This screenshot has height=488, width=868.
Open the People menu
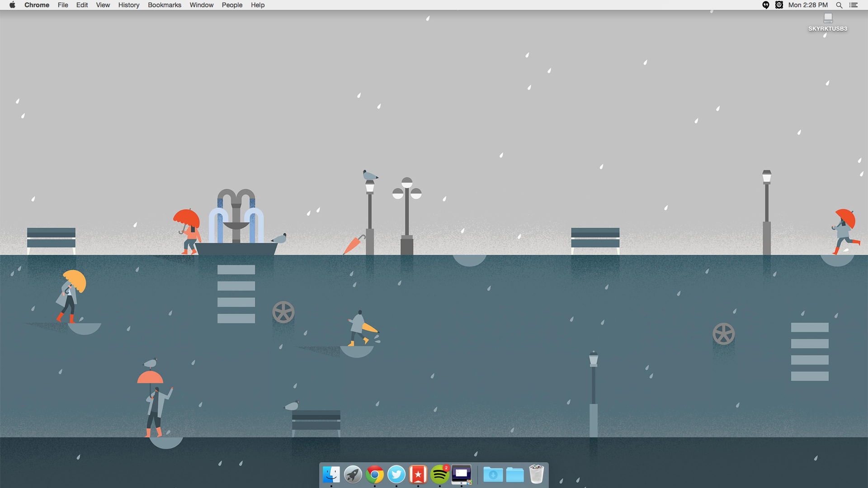[x=232, y=5]
